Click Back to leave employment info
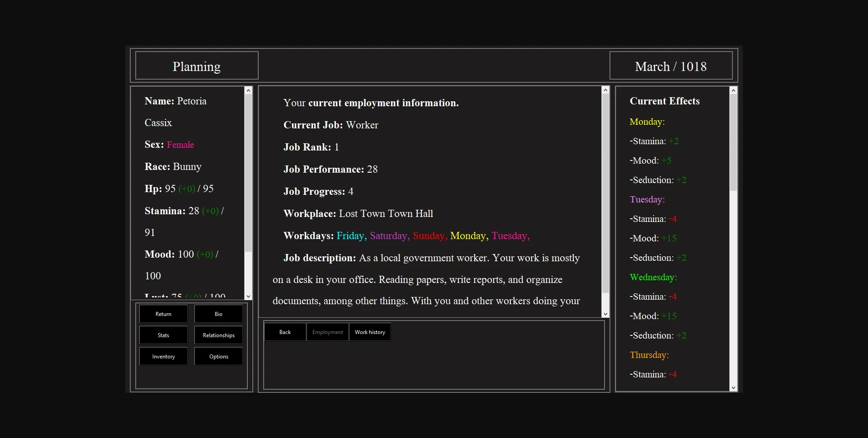Screen dimensions: 868x438 (x=284, y=331)
